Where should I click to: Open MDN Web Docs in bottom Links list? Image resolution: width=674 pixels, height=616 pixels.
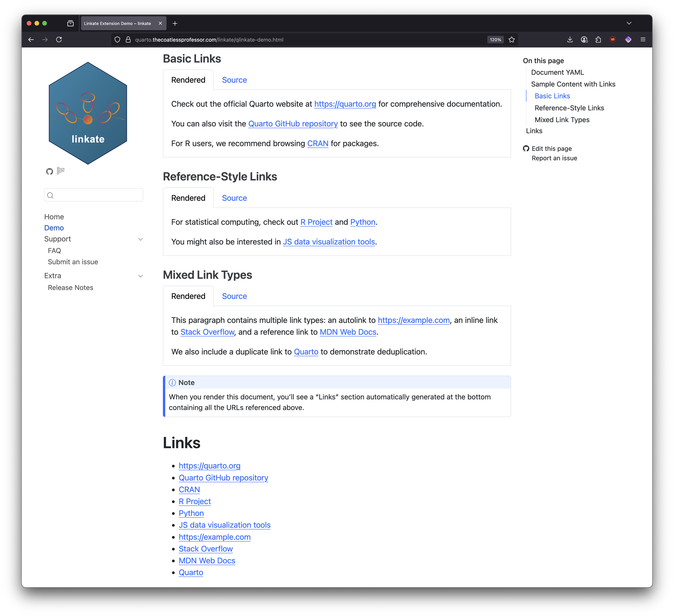(207, 561)
